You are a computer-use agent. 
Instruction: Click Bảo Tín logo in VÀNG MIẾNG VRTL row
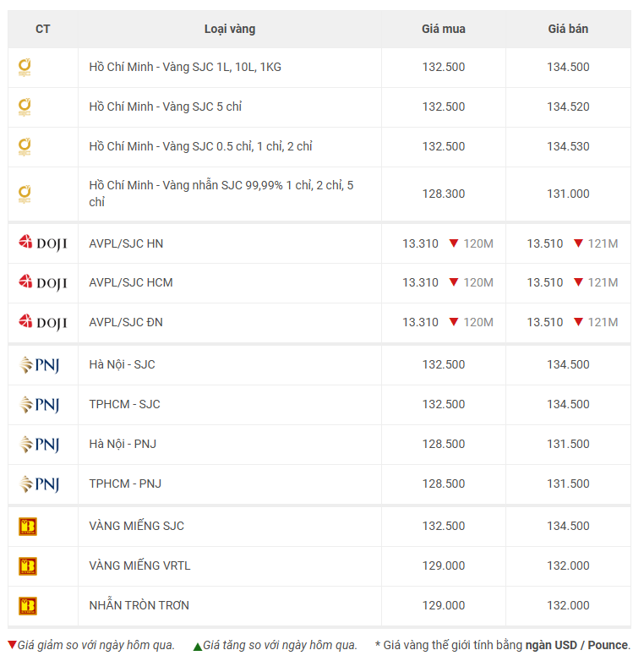tap(28, 565)
